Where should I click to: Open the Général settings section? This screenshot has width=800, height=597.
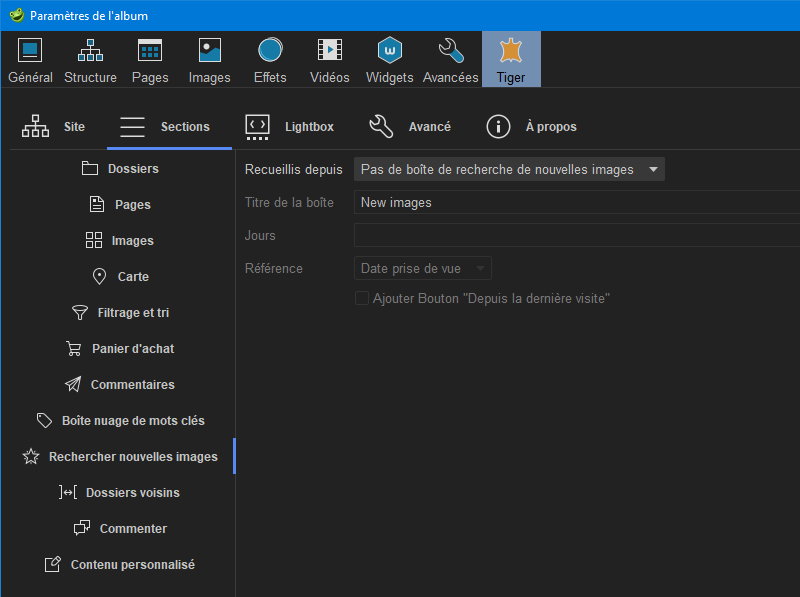30,58
